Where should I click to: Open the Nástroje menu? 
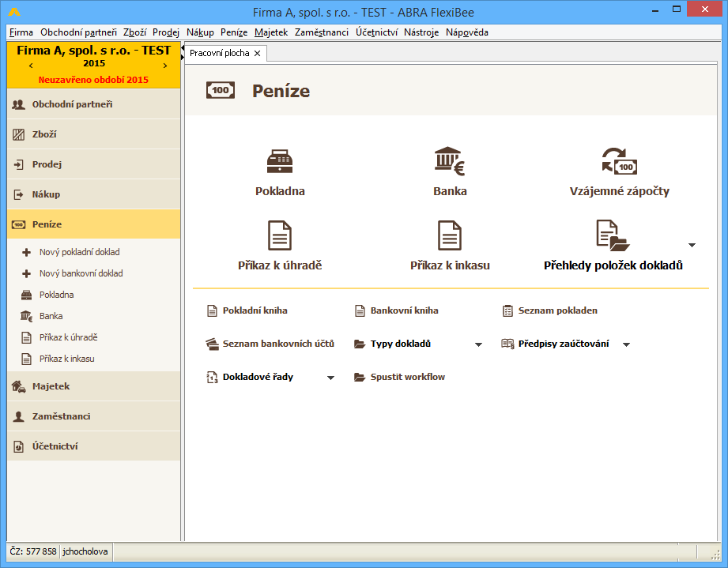pos(421,32)
